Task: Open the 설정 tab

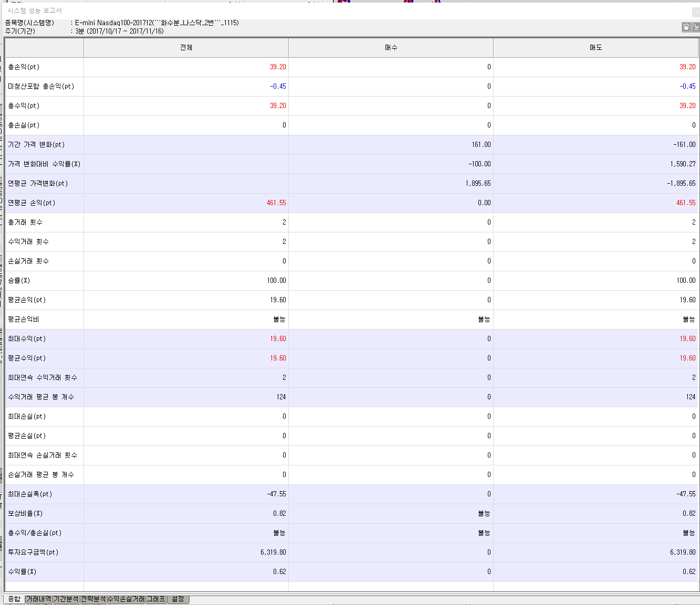Action: 178,599
